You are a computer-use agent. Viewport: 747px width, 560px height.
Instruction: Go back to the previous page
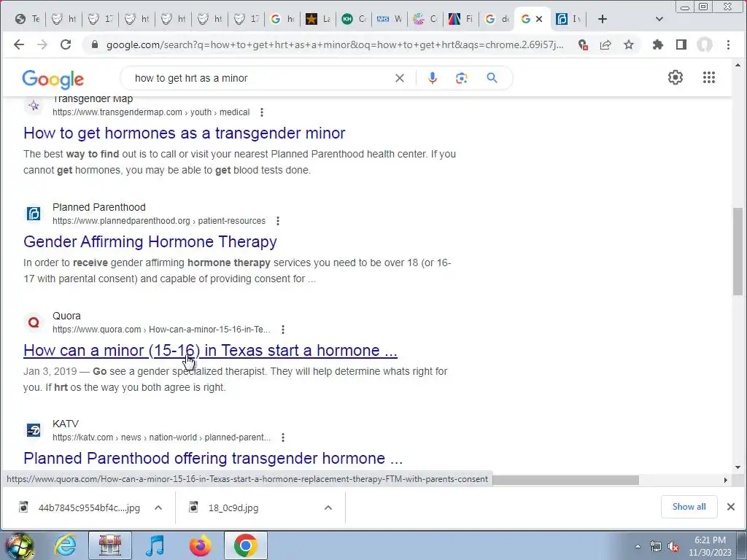coord(18,44)
